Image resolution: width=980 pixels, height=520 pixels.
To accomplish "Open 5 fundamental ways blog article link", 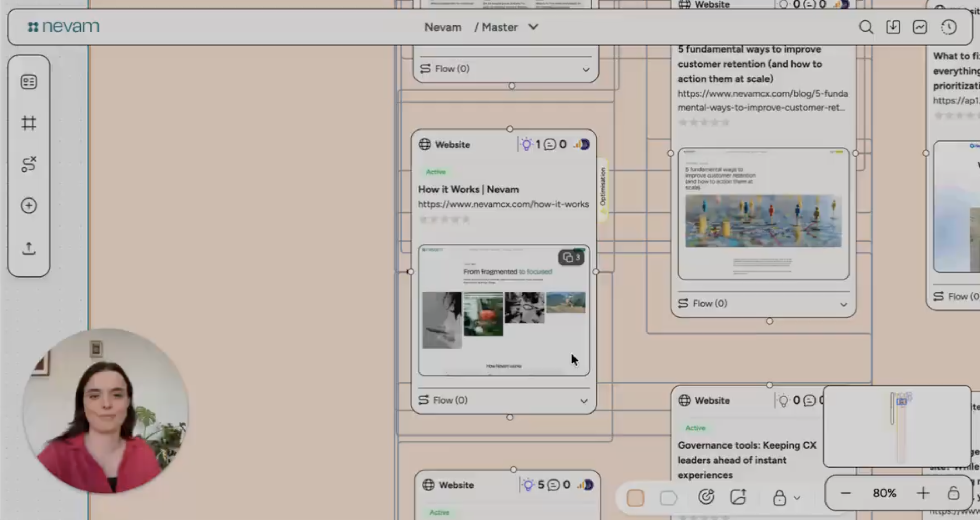I will tap(762, 100).
